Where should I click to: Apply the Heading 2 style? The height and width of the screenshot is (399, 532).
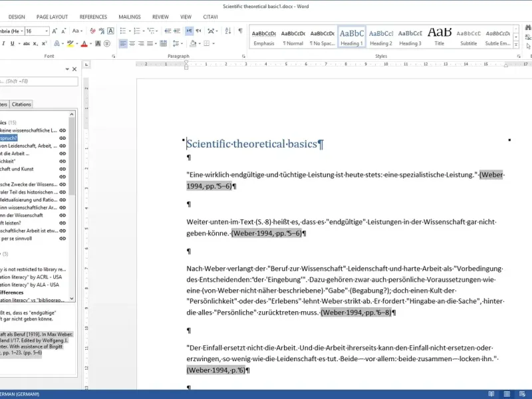380,37
